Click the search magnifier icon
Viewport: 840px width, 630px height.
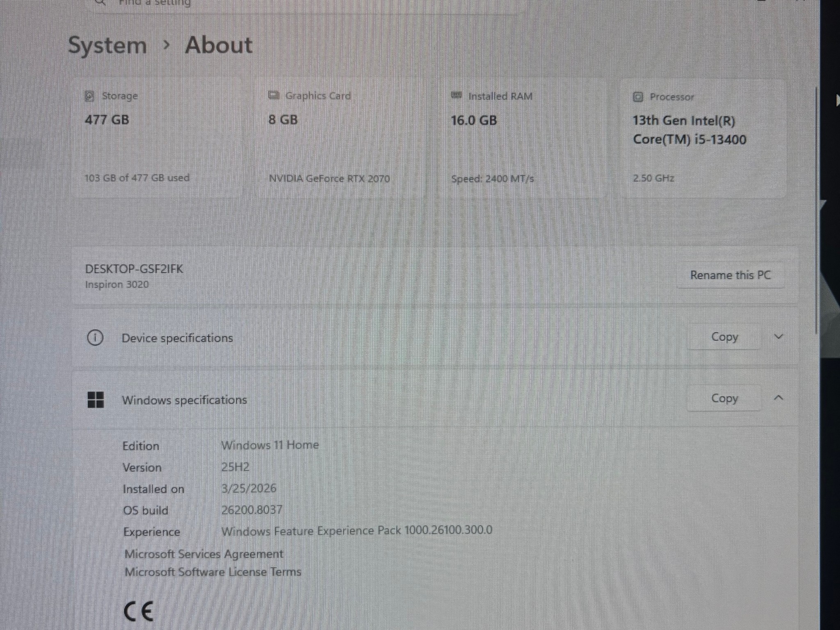coord(100,2)
